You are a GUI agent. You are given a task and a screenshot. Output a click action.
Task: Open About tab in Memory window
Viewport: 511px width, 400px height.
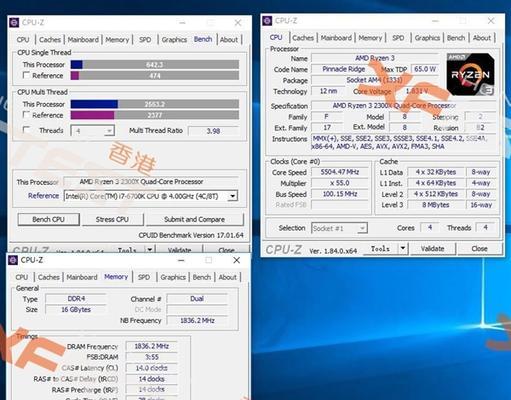click(227, 277)
